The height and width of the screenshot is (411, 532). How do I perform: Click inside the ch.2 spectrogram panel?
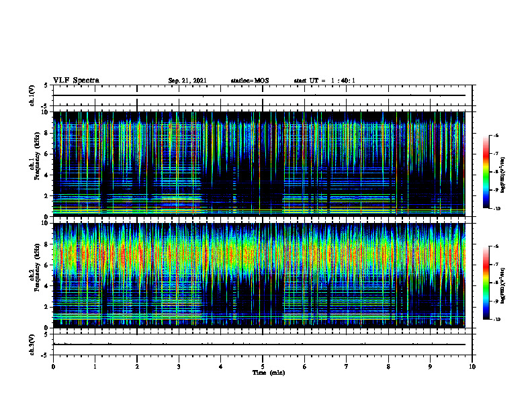(x=259, y=275)
